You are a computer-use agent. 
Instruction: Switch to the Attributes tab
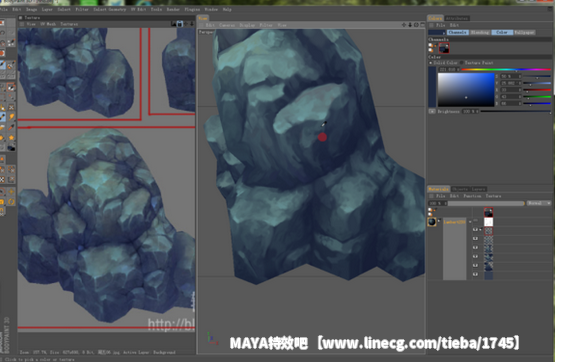[x=457, y=18]
